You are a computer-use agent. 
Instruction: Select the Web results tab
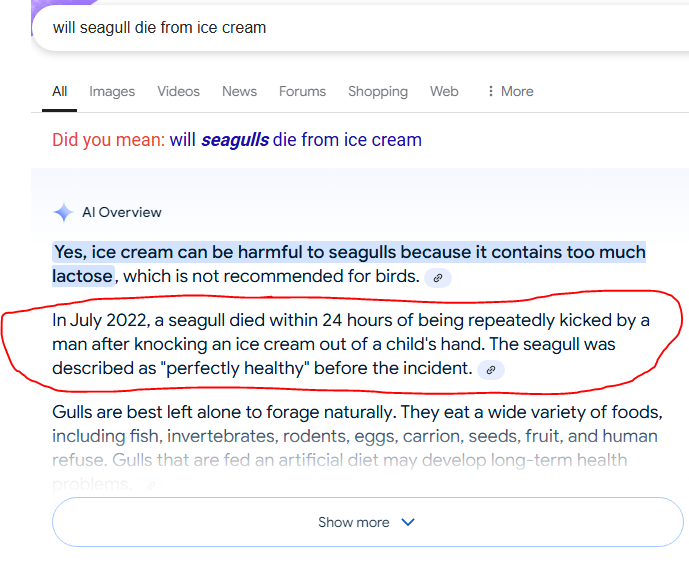coord(444,91)
